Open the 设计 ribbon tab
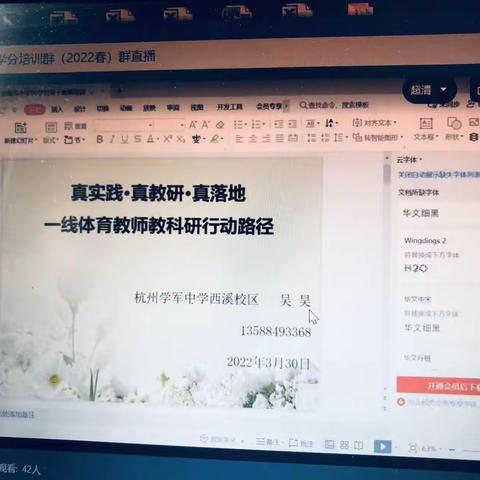480x480 pixels. click(x=80, y=109)
